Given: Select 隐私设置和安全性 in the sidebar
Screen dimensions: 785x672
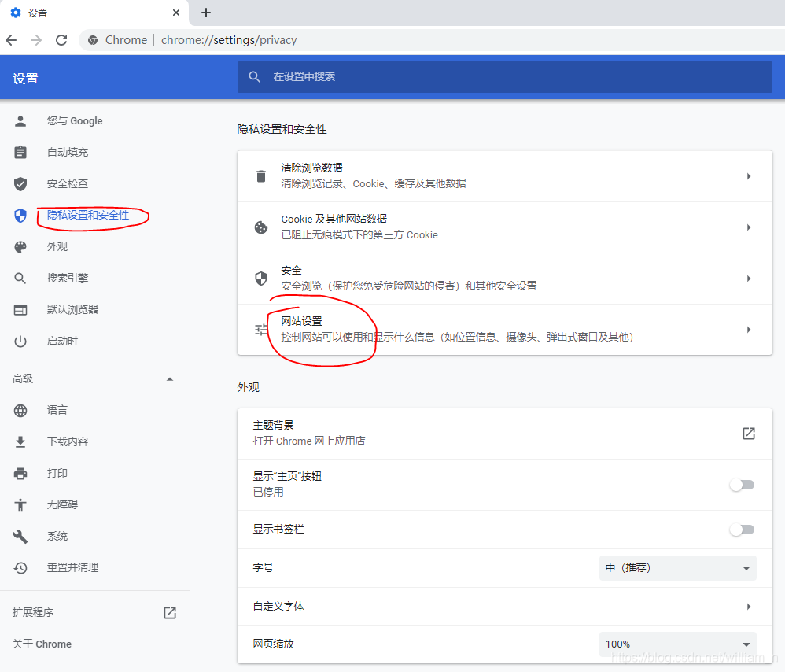Looking at the screenshot, I should (x=88, y=216).
